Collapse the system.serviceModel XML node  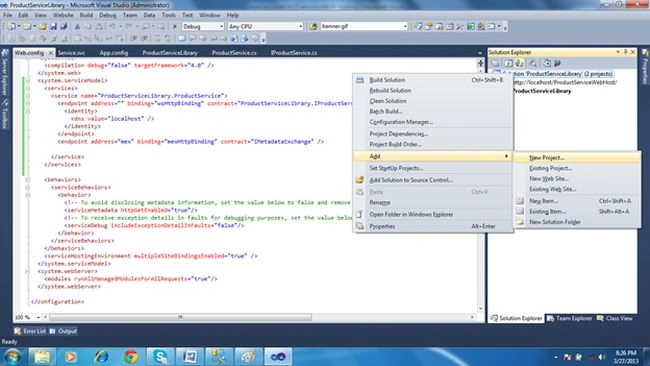28,80
